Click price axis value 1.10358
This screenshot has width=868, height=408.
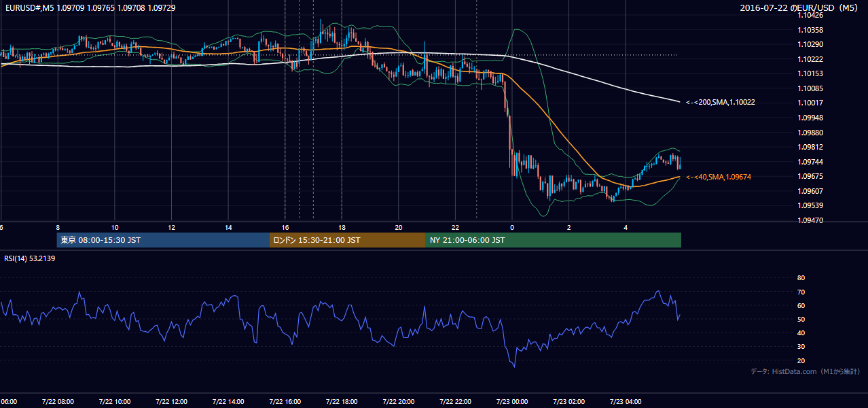tap(810, 30)
